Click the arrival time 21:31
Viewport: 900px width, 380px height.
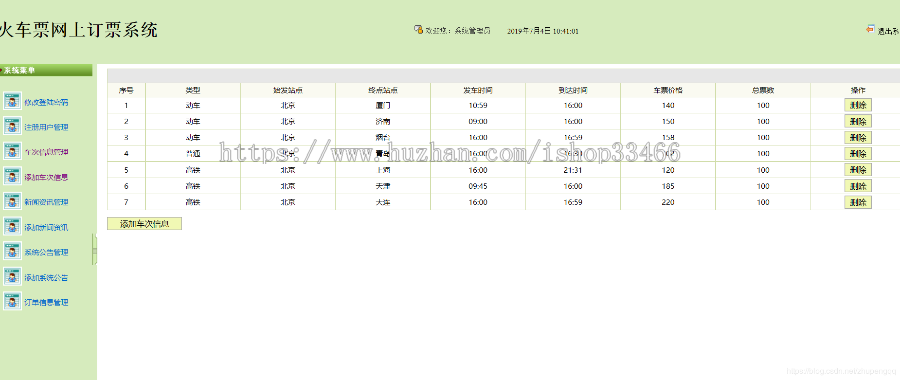(573, 170)
